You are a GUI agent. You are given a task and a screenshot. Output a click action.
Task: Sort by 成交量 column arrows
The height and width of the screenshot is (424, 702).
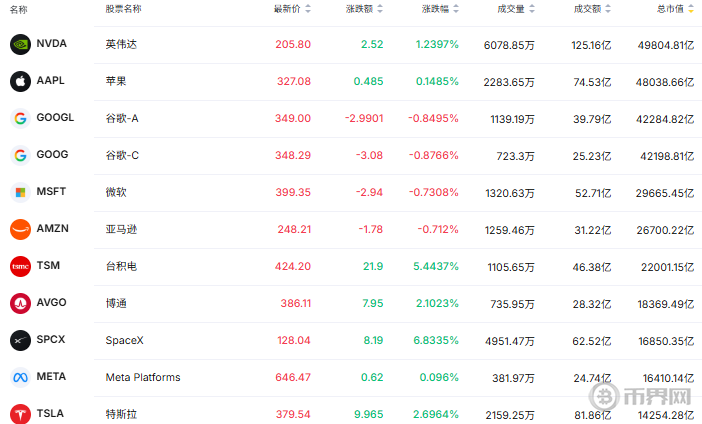pos(532,9)
